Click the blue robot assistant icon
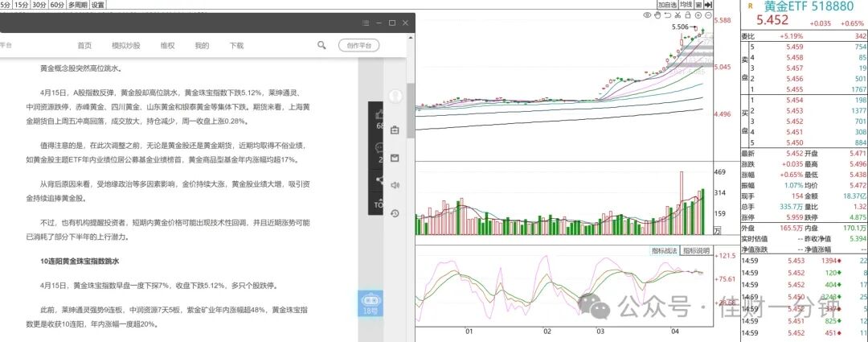Image resolution: width=868 pixels, height=342 pixels. pyautogui.click(x=370, y=303)
